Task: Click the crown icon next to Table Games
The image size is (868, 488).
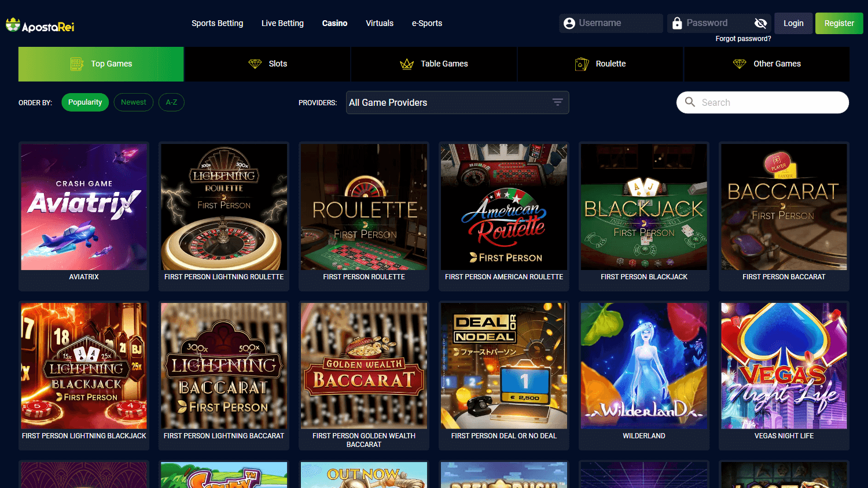Action: (407, 64)
